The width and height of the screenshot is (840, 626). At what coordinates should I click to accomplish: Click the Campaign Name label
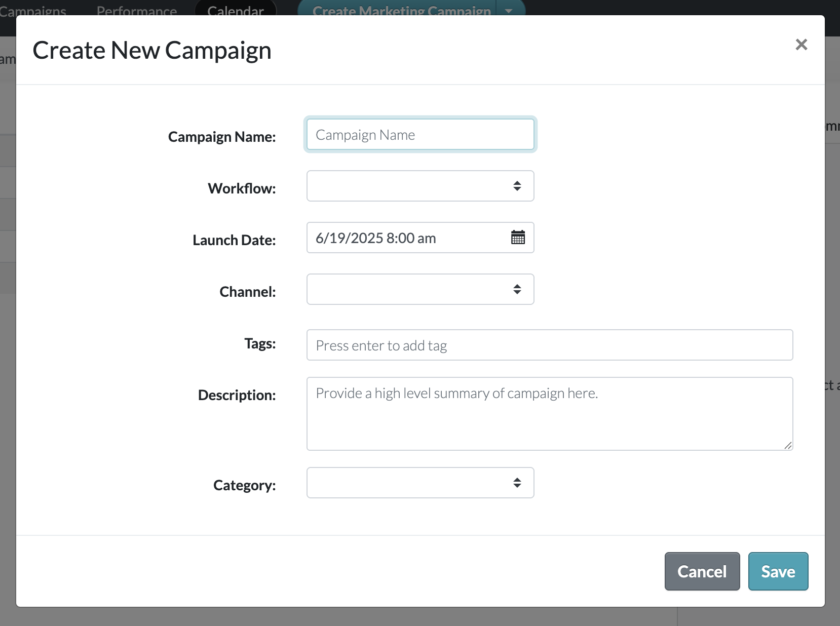221,137
